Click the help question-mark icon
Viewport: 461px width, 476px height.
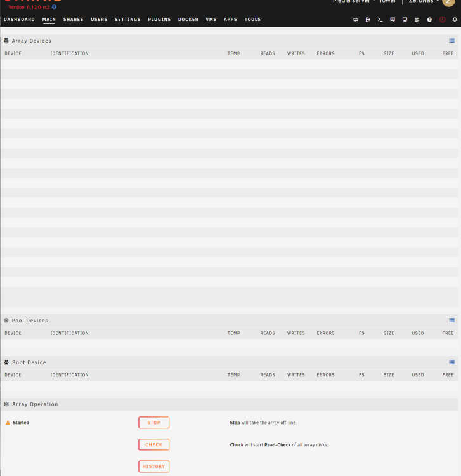point(429,20)
